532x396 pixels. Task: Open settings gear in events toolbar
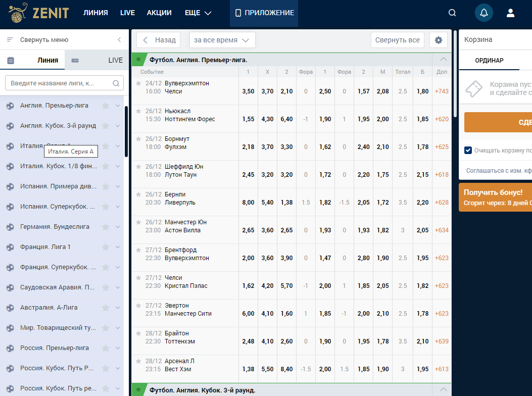(439, 40)
